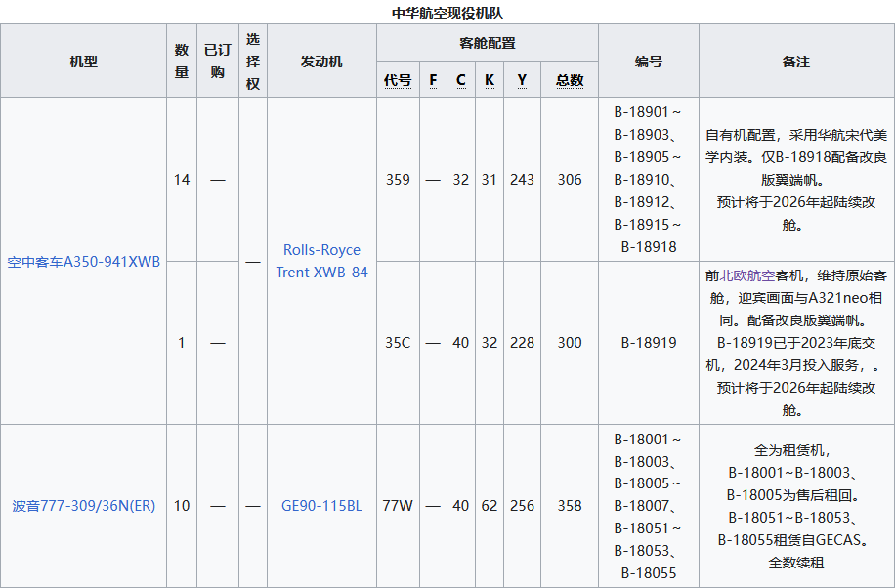Click the B-18919 cell in the 编号 column
895x588 pixels.
[x=649, y=343]
